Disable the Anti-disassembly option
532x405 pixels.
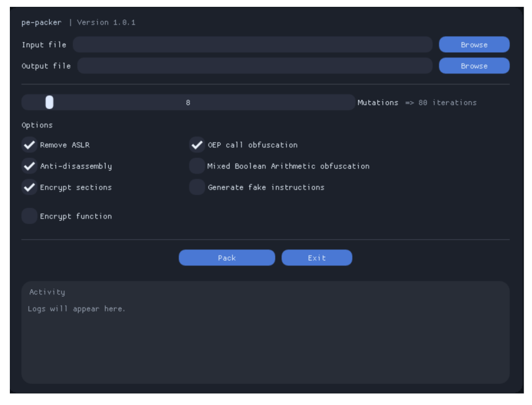30,166
